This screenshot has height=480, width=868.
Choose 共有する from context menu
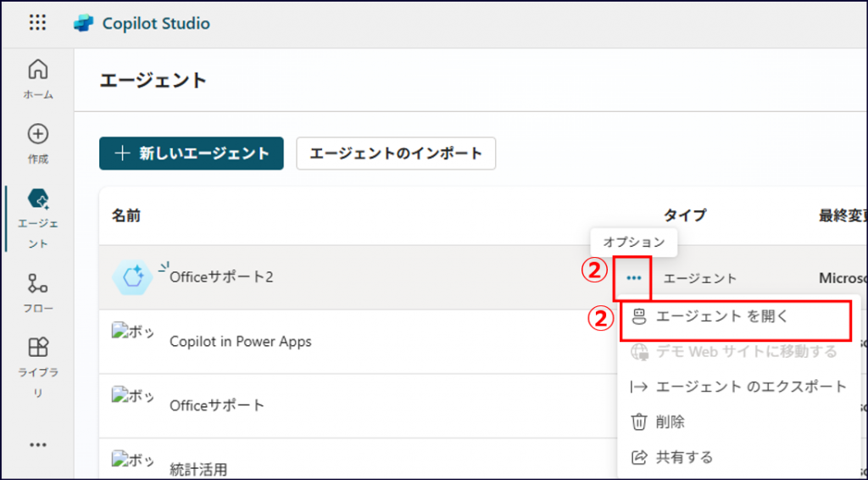coord(739,457)
